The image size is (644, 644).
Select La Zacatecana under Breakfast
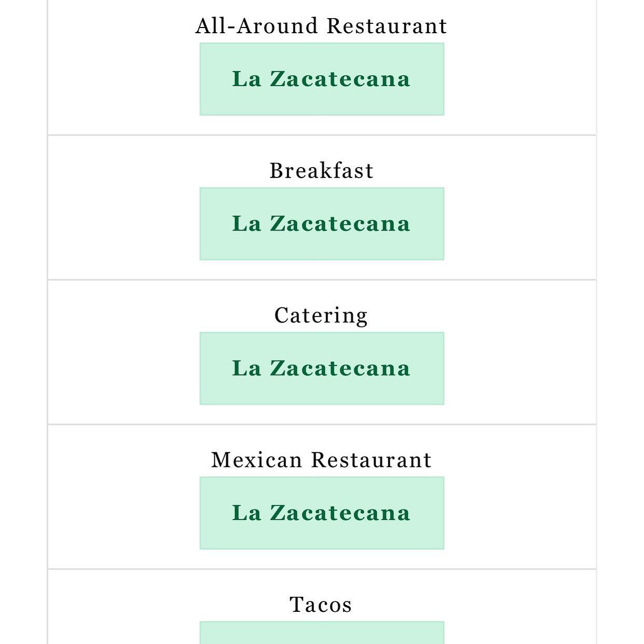click(322, 224)
